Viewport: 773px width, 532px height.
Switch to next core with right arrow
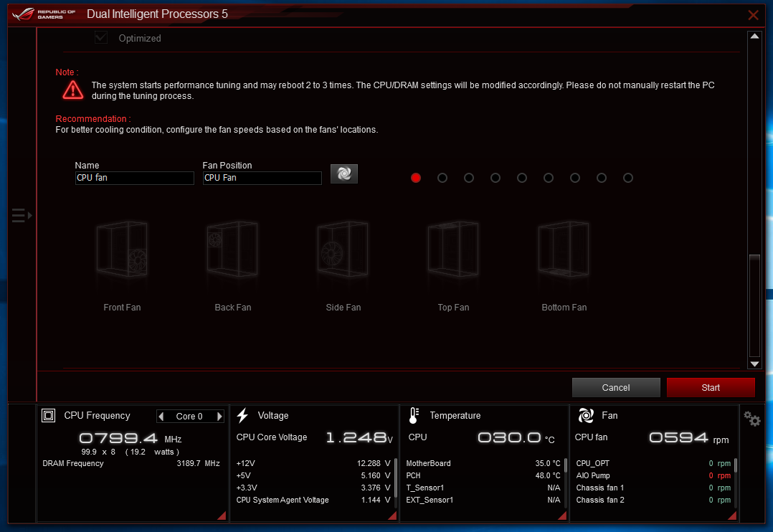point(219,417)
